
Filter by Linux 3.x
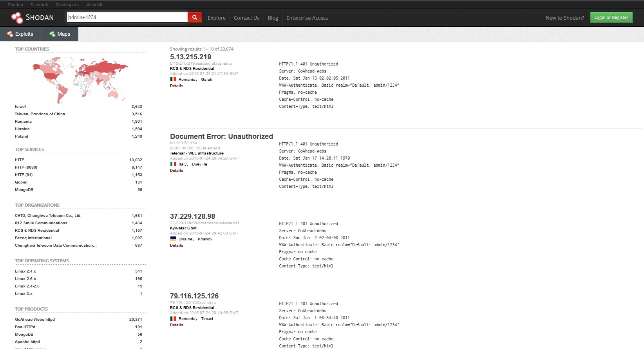point(24,294)
